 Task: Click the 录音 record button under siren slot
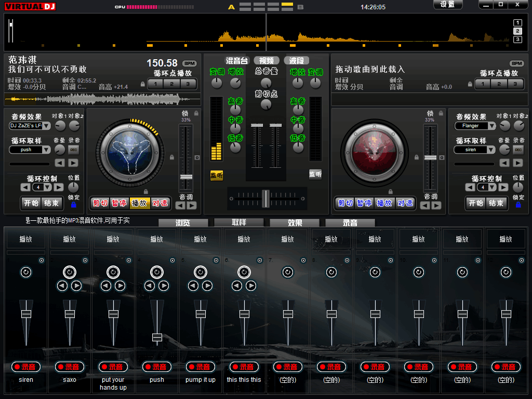(x=26, y=367)
